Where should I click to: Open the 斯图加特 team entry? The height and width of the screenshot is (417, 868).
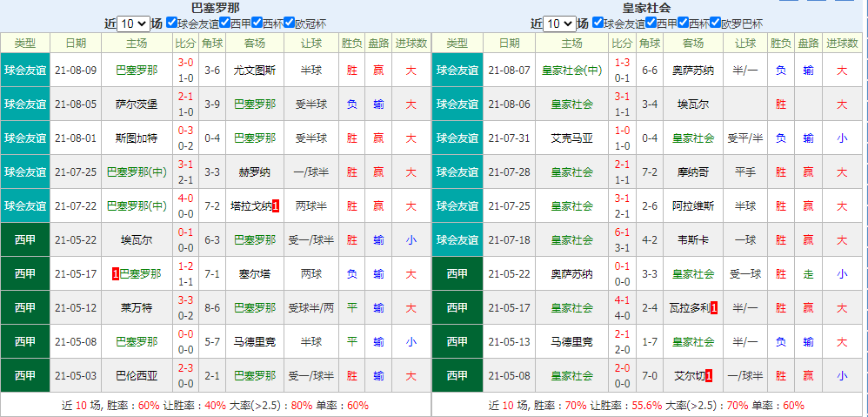coord(137,138)
